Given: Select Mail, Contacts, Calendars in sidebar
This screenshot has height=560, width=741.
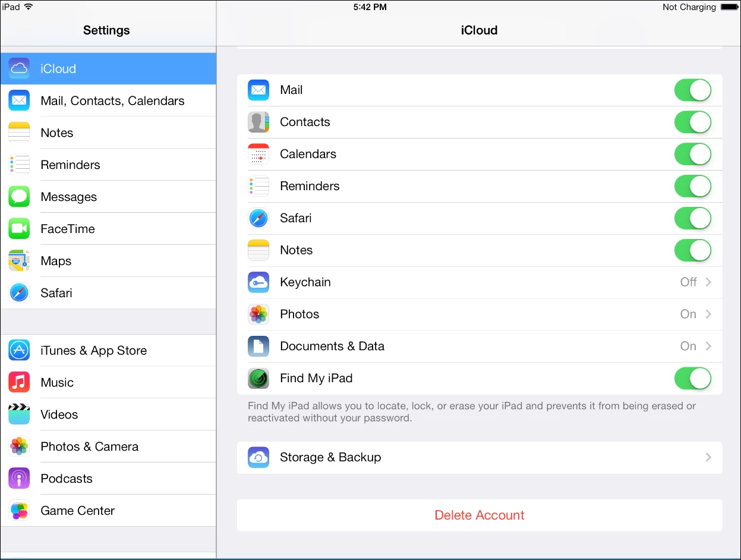Looking at the screenshot, I should 108,101.
